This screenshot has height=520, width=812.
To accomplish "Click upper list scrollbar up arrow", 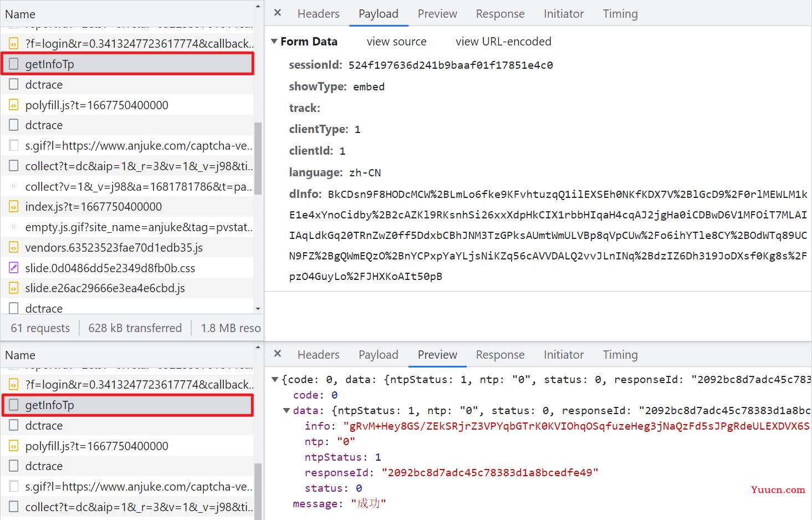I will (x=258, y=6).
